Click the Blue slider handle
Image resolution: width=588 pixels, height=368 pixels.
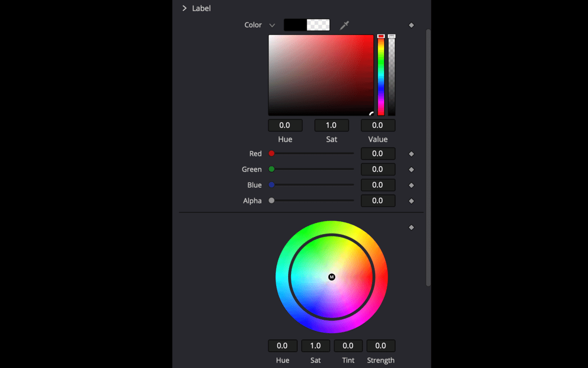pos(271,185)
